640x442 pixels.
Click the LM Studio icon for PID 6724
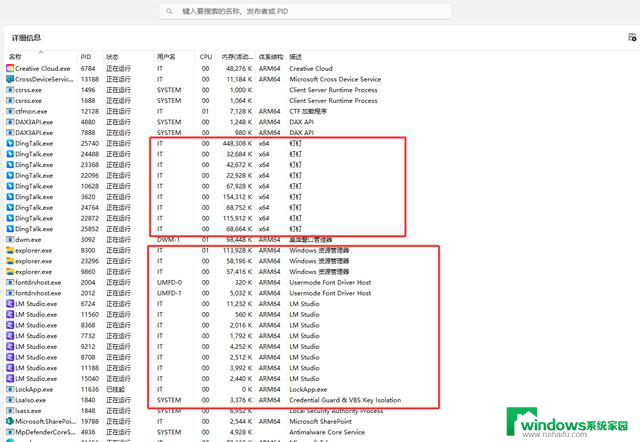pyautogui.click(x=10, y=304)
